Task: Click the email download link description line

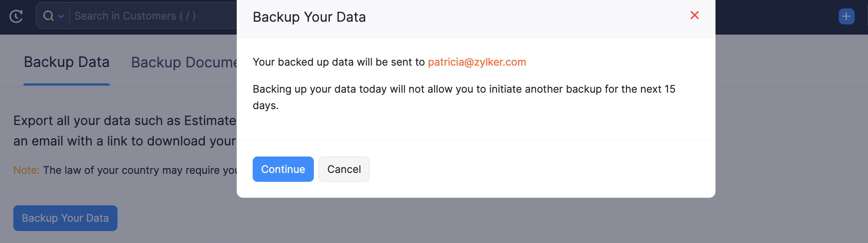Action: (125, 141)
